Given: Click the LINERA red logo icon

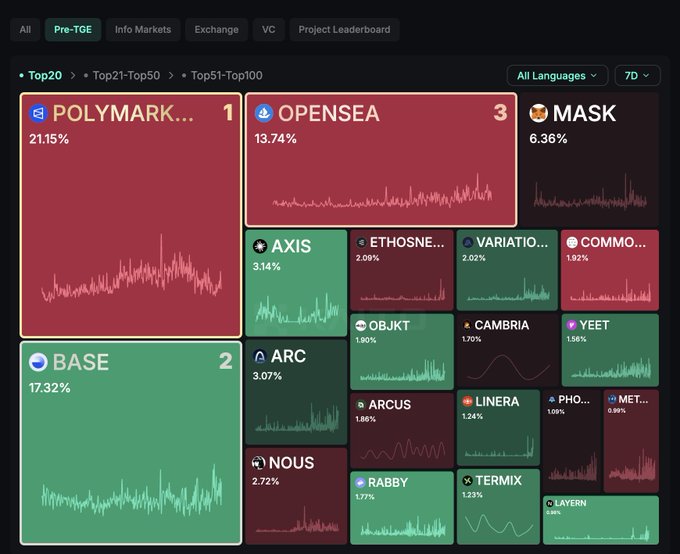Looking at the screenshot, I should pyautogui.click(x=468, y=401).
